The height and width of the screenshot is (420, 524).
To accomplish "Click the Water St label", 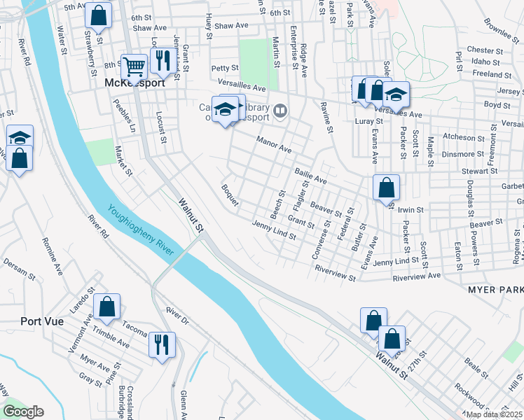I will click(62, 40).
